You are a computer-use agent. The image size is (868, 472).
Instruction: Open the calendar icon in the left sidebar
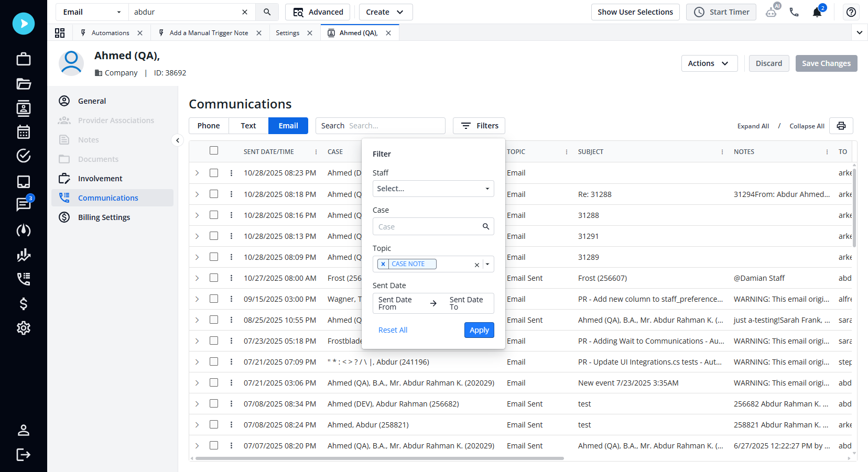point(23,132)
